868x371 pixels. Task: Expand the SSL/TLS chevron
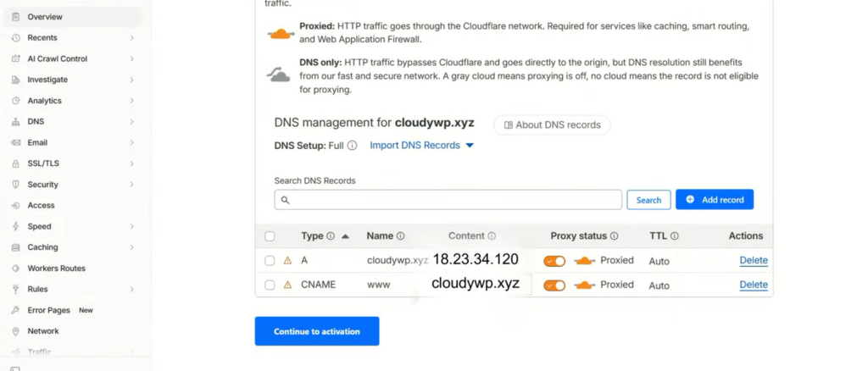131,163
